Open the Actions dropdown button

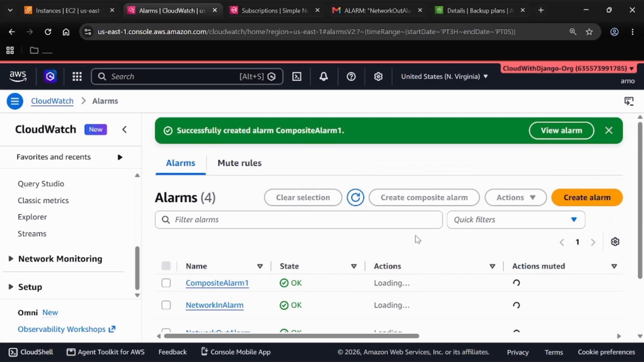516,197
